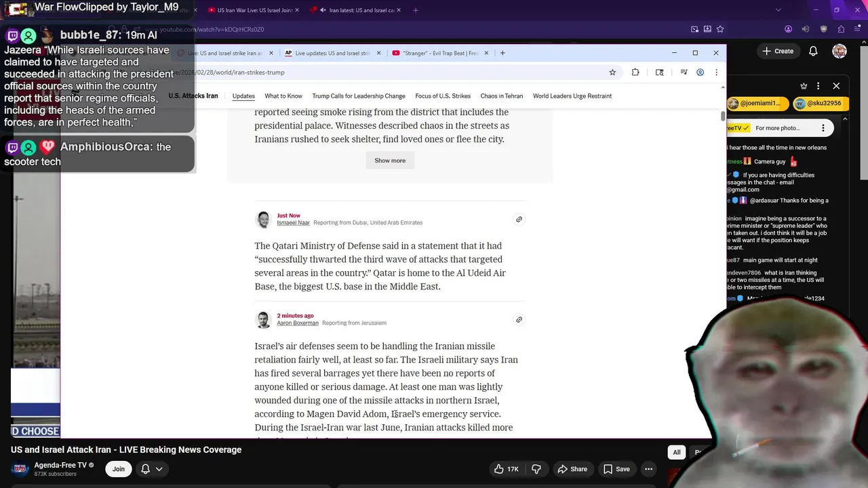Go to 'Trump Calls for Leadership Change' section
The height and width of the screenshot is (488, 868).
(x=359, y=96)
